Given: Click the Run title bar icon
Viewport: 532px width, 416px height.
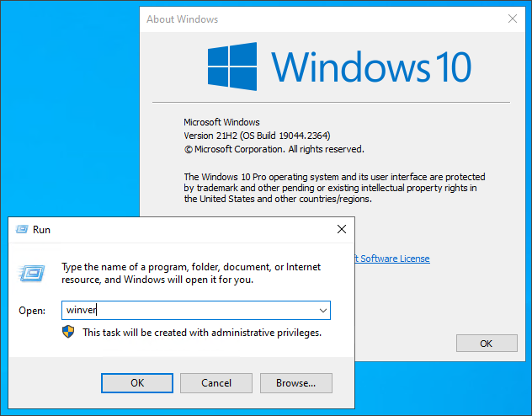Looking at the screenshot, I should click(x=22, y=229).
